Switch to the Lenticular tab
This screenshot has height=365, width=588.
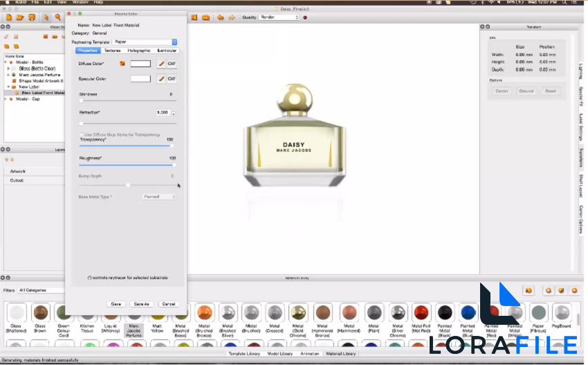(167, 51)
